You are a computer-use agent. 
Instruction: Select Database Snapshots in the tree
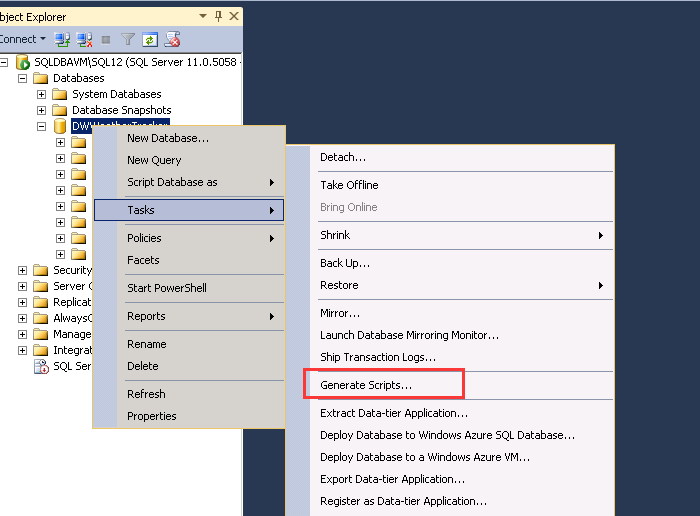tap(121, 110)
